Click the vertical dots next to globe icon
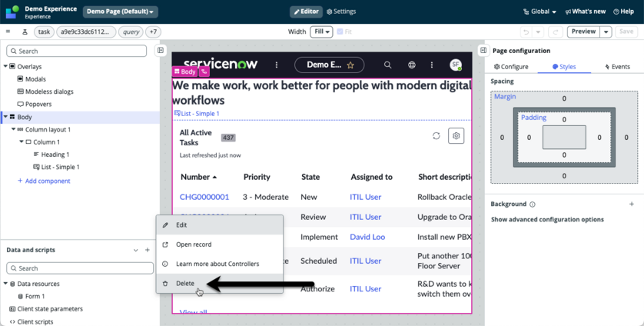The height and width of the screenshot is (326, 644). pos(431,65)
